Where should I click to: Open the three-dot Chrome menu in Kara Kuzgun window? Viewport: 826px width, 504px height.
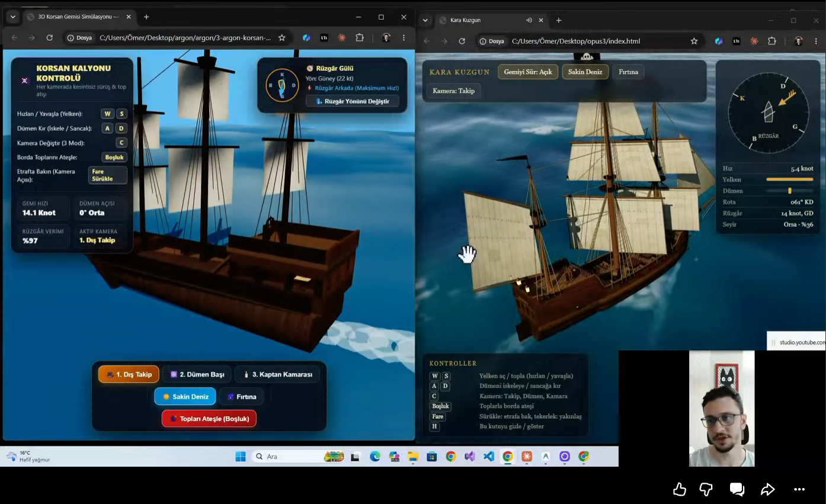point(815,41)
